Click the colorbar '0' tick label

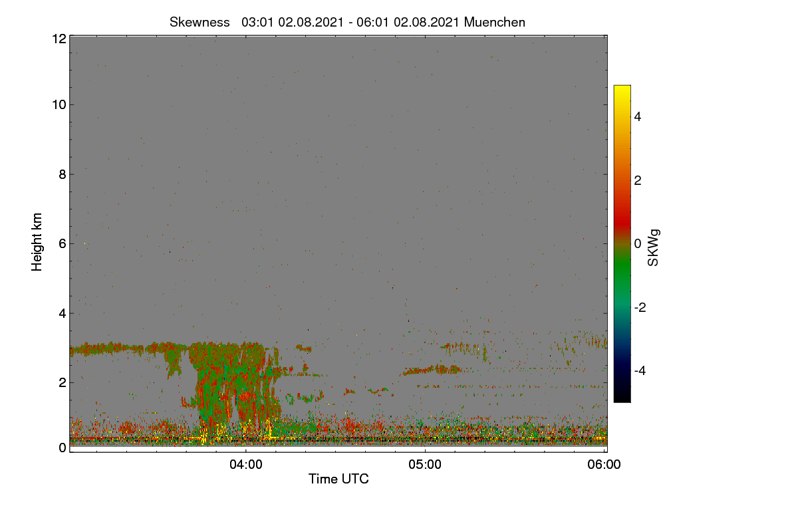coord(637,243)
